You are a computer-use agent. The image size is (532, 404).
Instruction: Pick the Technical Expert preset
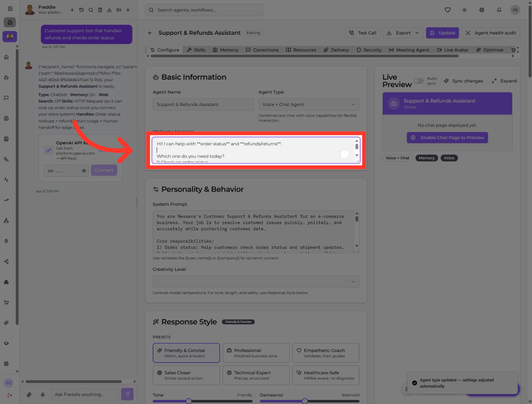[x=256, y=375]
